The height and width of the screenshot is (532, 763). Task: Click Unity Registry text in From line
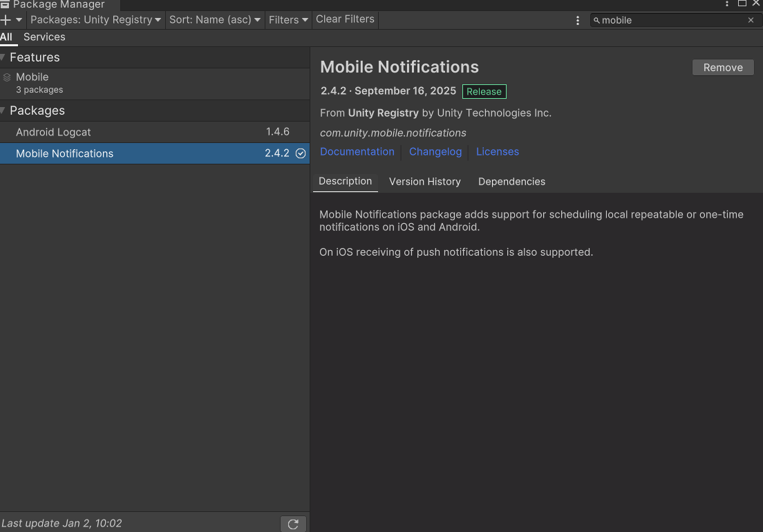[x=384, y=113]
